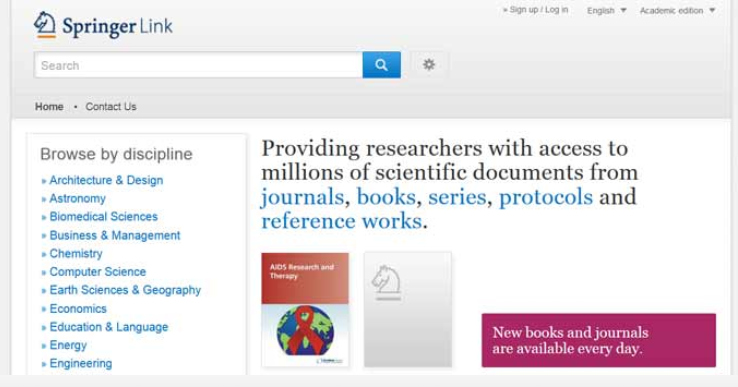Browse the Computer Science discipline
Viewport: 738px width, 387px height.
(x=98, y=272)
